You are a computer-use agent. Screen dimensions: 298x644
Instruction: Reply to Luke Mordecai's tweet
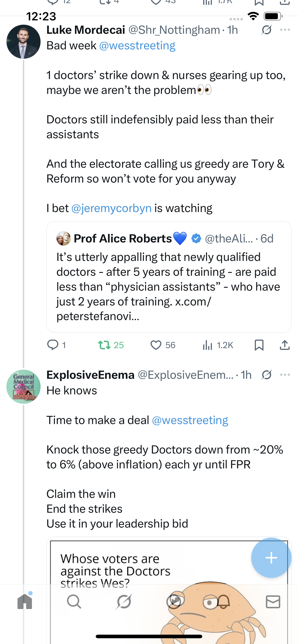pos(53,345)
